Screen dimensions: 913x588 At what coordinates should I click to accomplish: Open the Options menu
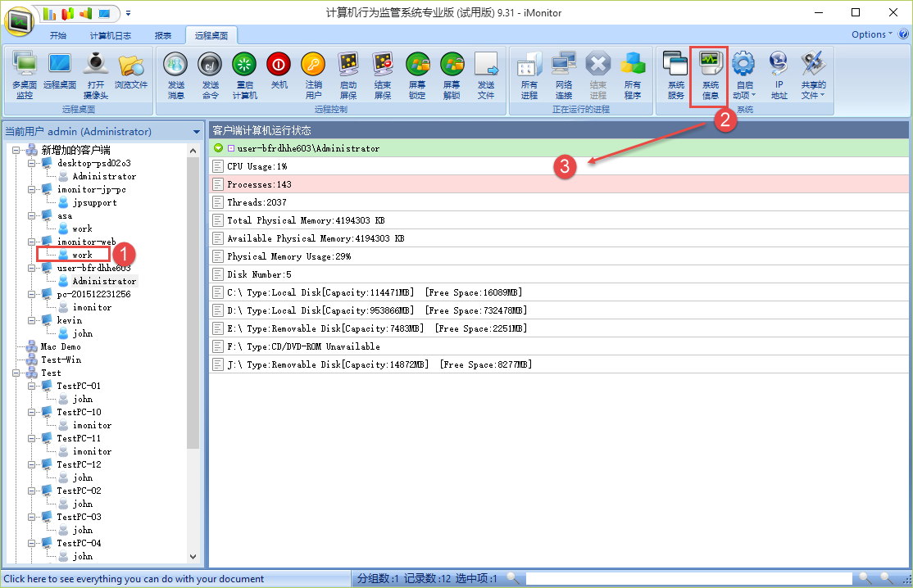point(872,34)
